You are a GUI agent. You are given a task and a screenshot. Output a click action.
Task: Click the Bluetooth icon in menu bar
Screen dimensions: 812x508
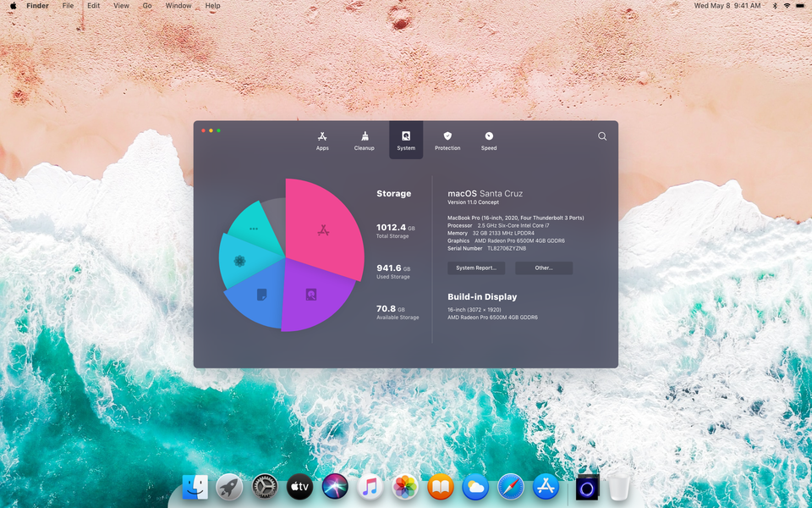(775, 6)
